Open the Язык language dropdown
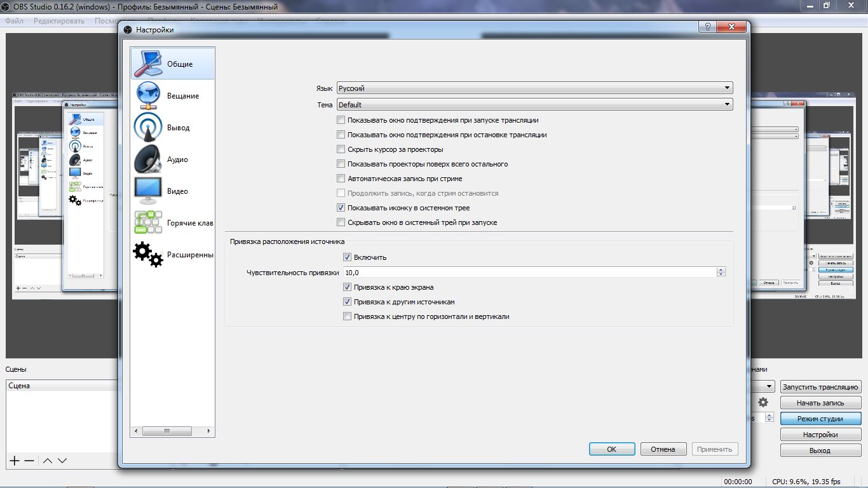The image size is (868, 488). [x=534, y=88]
